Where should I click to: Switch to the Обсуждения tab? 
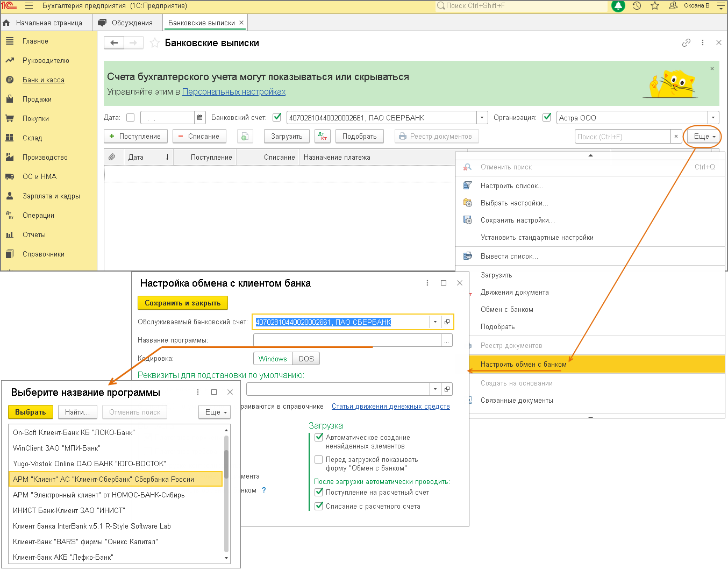[127, 23]
